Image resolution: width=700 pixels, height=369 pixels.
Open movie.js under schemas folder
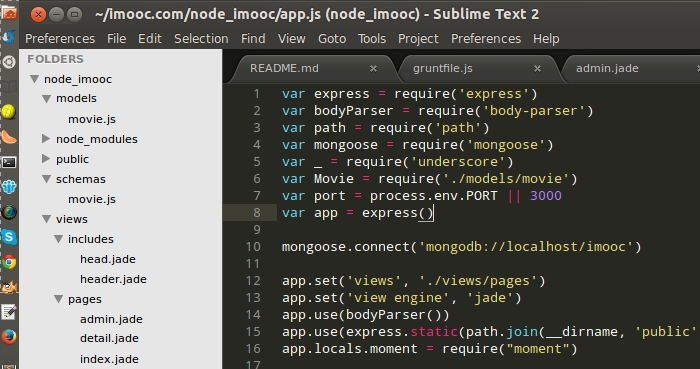click(92, 199)
